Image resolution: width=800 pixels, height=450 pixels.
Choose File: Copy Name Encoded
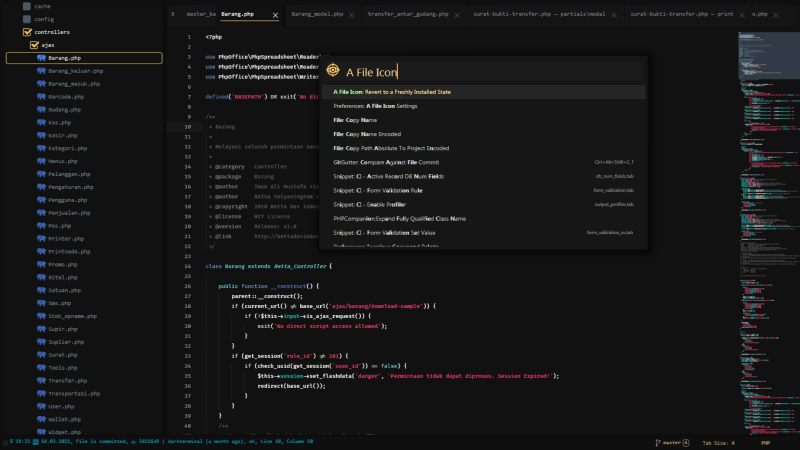point(483,134)
